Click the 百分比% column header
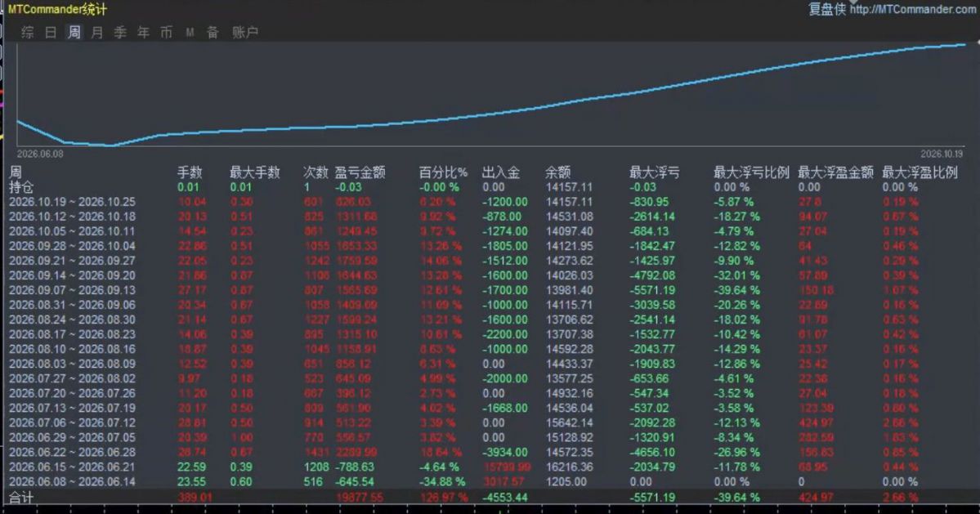 (x=443, y=172)
